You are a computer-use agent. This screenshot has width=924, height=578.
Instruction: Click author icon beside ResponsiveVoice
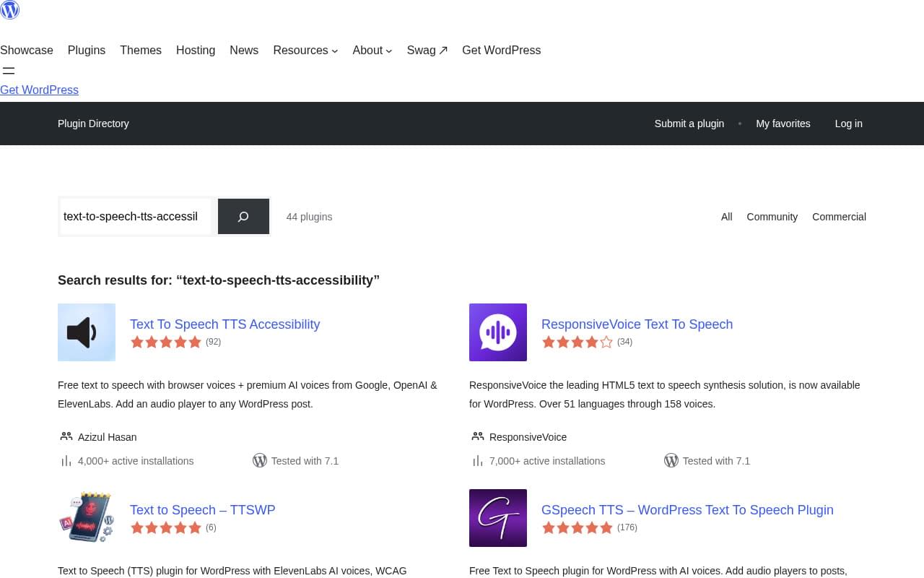[x=478, y=436]
